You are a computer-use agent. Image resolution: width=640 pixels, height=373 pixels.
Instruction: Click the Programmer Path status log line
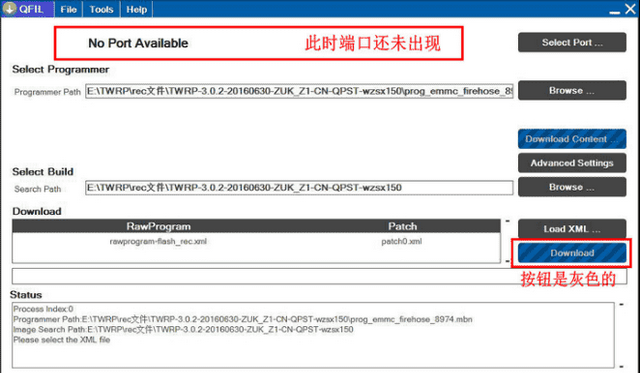243,319
